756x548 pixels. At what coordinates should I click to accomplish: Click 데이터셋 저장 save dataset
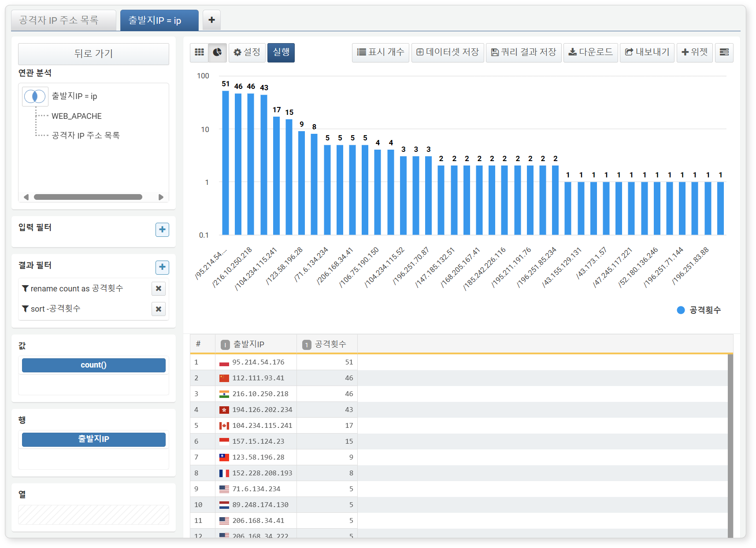coord(448,52)
